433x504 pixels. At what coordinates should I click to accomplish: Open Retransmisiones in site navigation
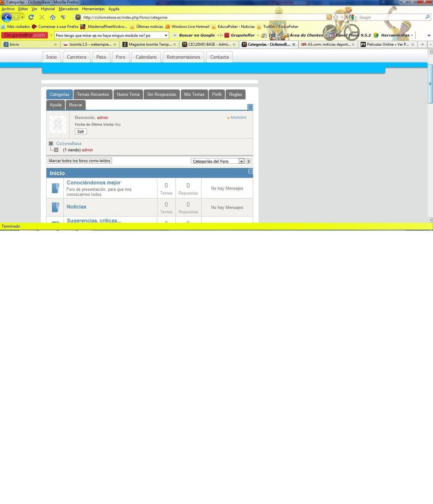(183, 57)
